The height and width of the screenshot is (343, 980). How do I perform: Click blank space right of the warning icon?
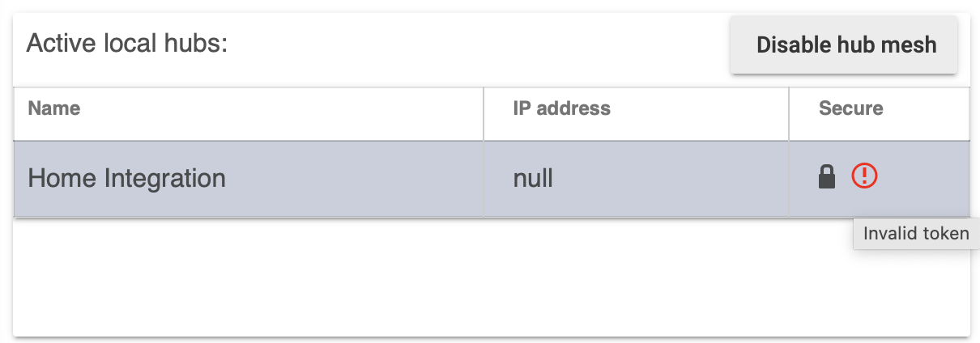(x=922, y=178)
